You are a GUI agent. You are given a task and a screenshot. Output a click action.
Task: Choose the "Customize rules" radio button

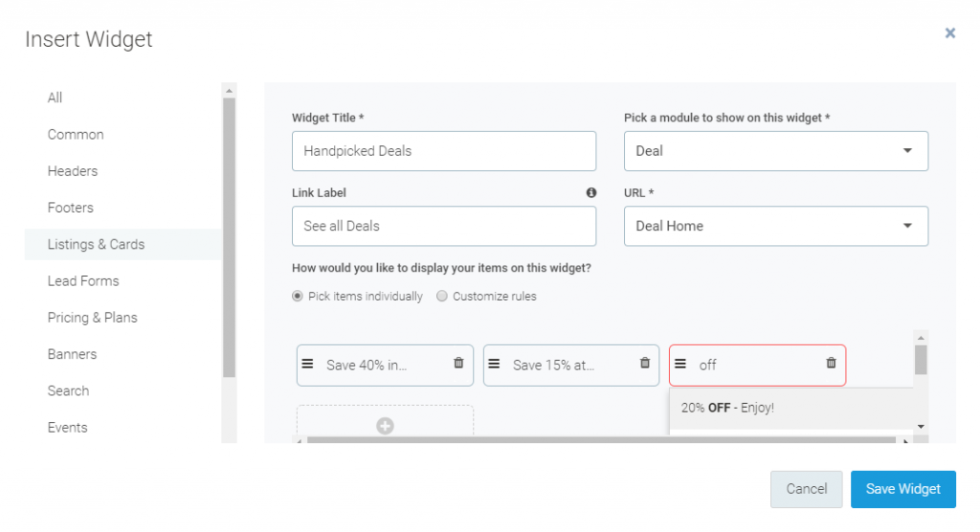point(442,297)
